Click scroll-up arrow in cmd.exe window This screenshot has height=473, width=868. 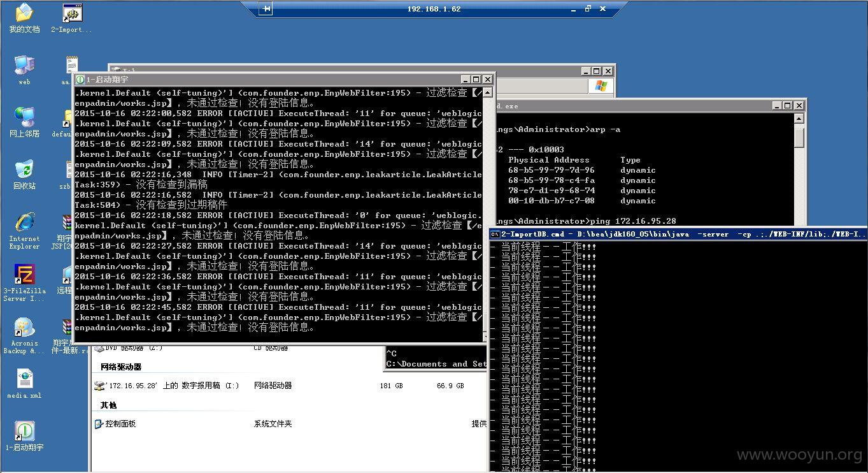click(799, 119)
